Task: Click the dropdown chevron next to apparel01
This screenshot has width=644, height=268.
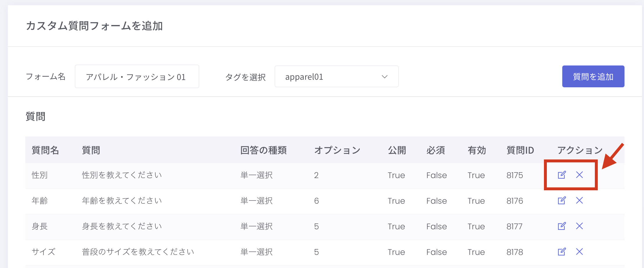Action: tap(385, 77)
